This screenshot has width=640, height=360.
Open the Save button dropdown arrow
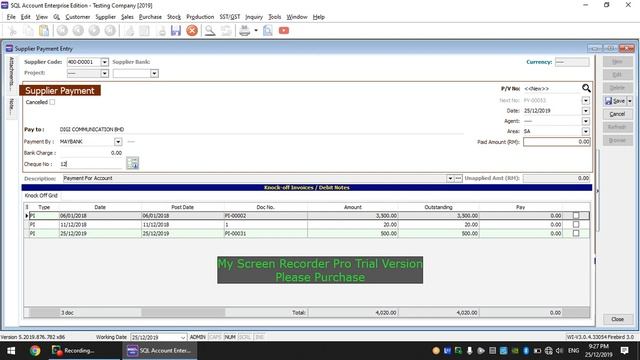tap(630, 101)
